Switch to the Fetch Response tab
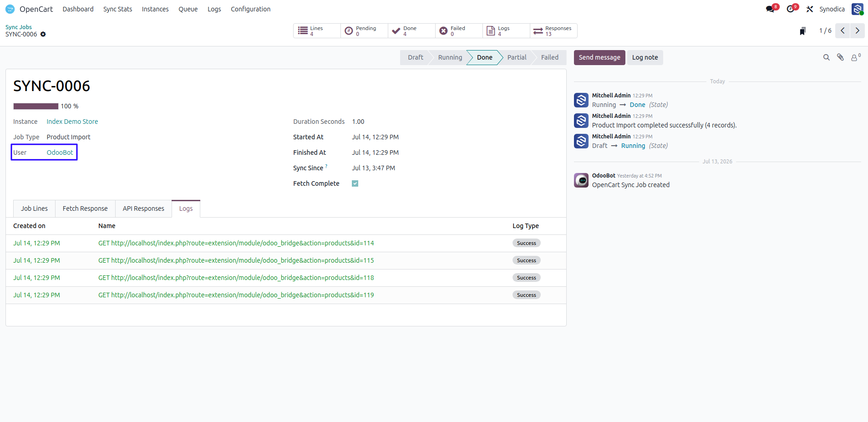Viewport: 868px width, 422px height. [85, 208]
